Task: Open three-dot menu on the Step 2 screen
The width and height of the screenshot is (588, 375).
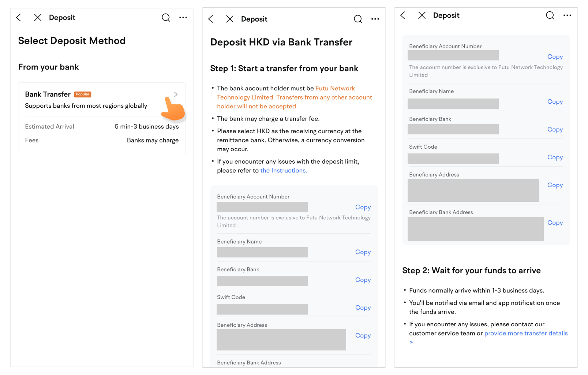Action: [x=567, y=15]
